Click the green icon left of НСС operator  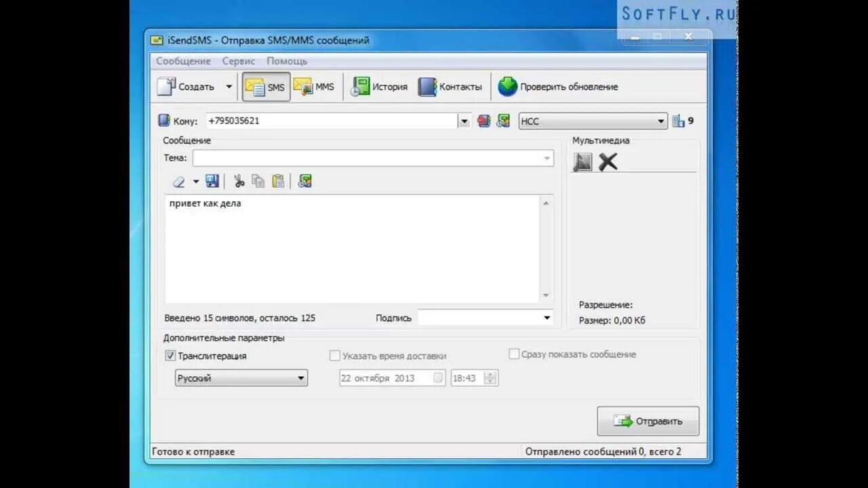click(x=503, y=121)
